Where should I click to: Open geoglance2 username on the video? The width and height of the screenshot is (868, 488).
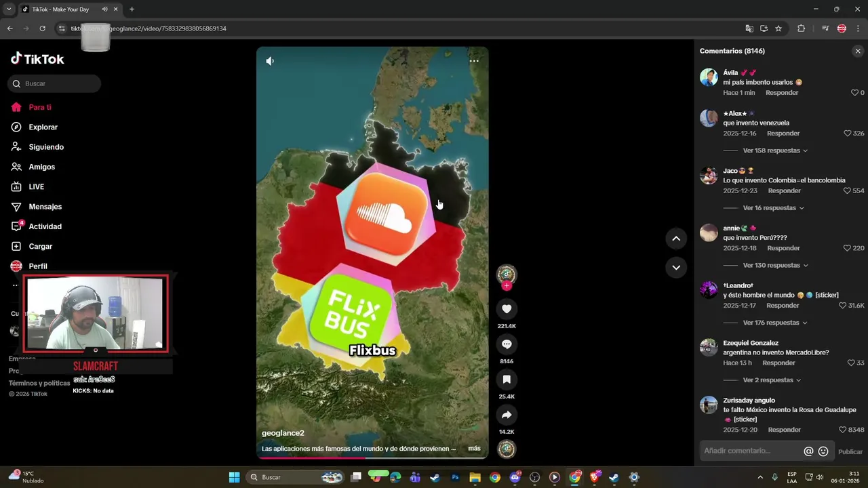[x=283, y=433]
